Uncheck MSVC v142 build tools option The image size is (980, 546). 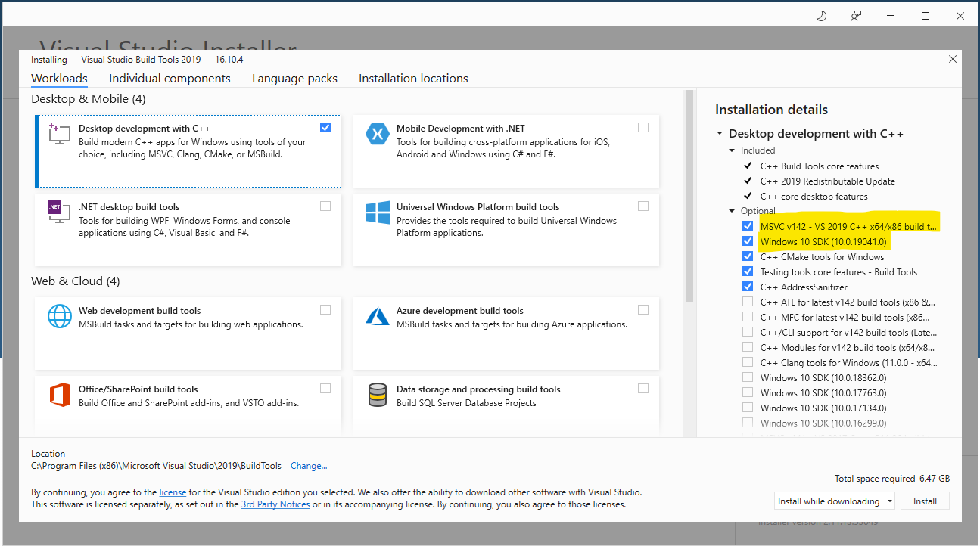pos(748,226)
